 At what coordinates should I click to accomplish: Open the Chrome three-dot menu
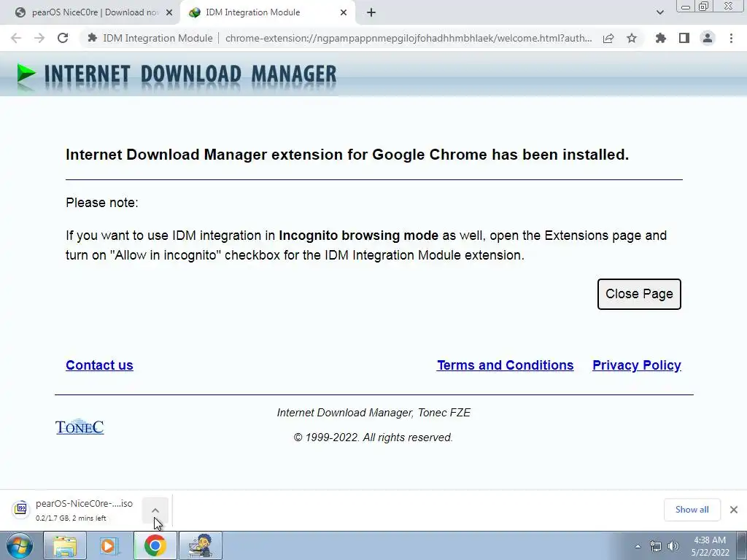pyautogui.click(x=731, y=38)
